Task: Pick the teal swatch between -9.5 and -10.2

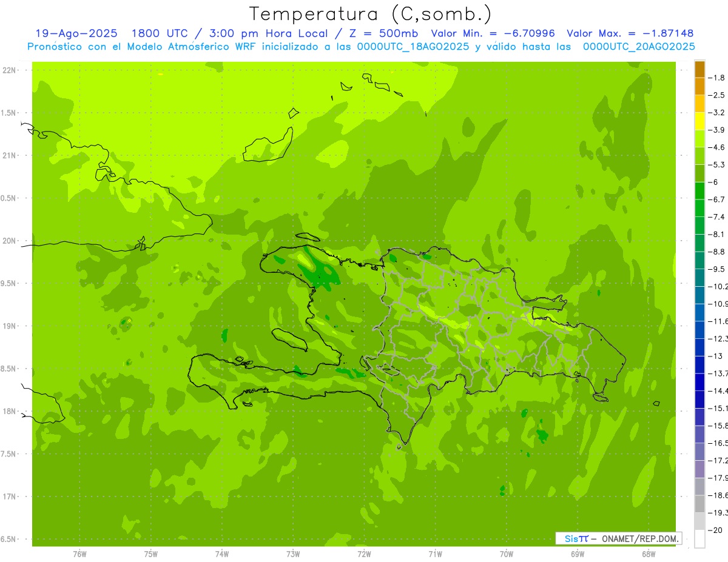Action: (699, 278)
